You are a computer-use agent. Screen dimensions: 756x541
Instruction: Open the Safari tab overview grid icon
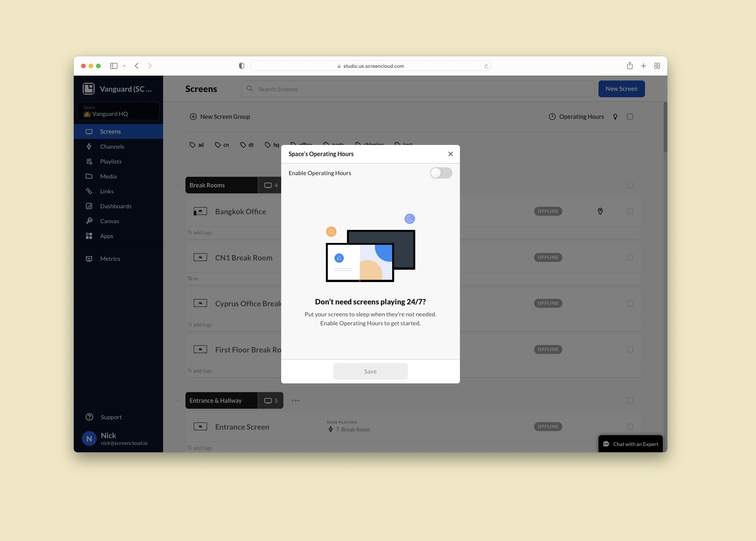point(657,66)
